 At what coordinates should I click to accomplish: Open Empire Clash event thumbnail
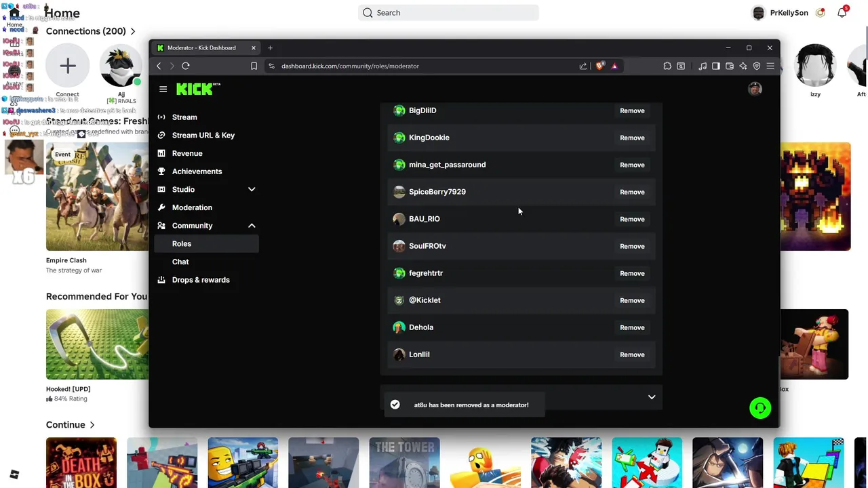pyautogui.click(x=97, y=197)
